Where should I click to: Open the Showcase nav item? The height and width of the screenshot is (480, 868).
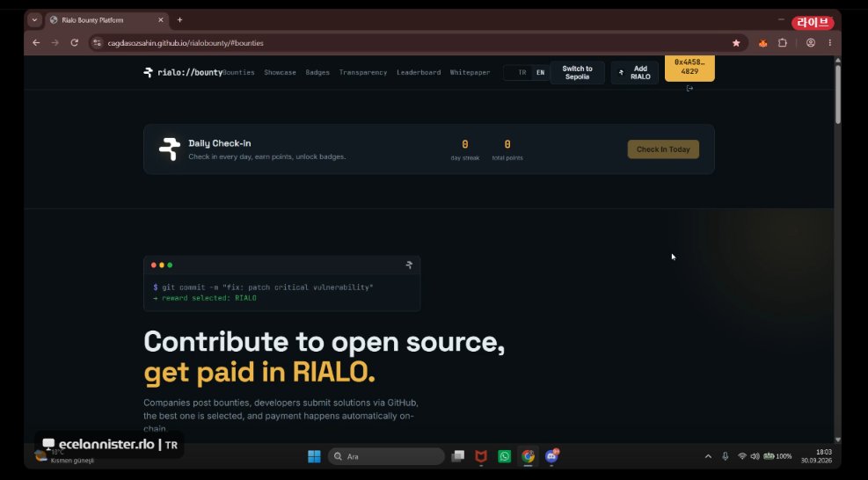(x=280, y=72)
